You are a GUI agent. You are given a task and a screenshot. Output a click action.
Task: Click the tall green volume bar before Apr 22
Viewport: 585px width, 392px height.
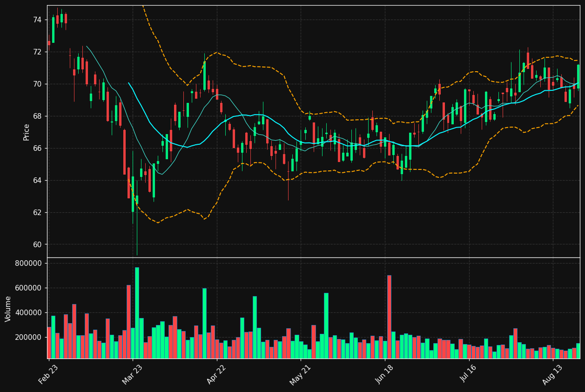click(x=204, y=323)
